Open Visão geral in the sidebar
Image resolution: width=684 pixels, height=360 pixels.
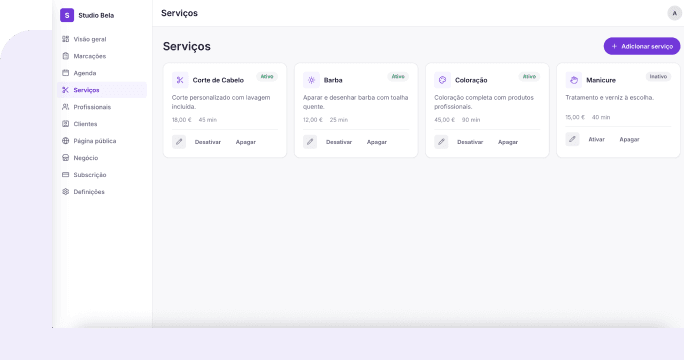coord(102,39)
